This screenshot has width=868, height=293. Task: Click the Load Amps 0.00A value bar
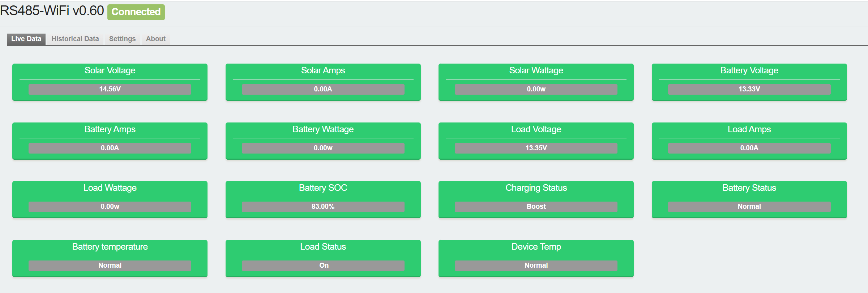click(x=749, y=148)
